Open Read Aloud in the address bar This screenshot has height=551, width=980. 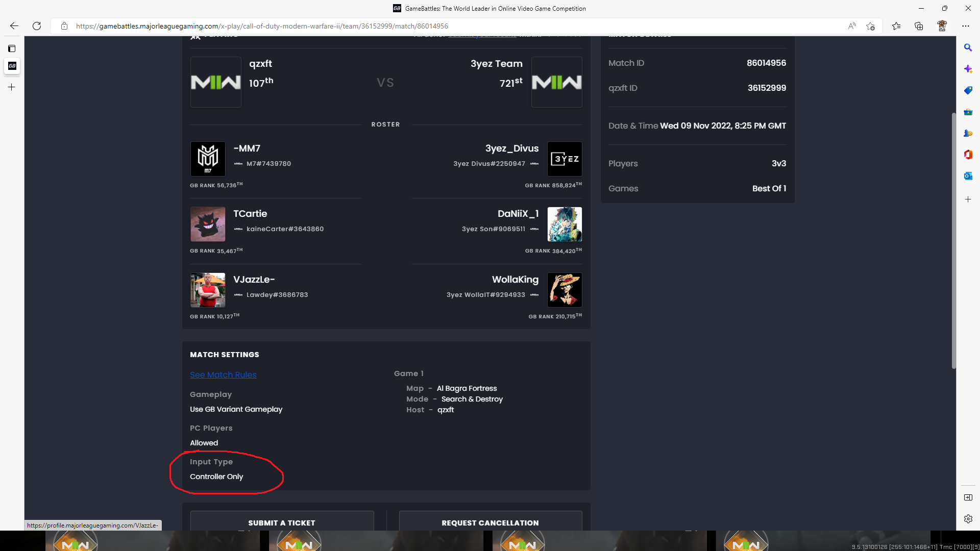pos(852,26)
